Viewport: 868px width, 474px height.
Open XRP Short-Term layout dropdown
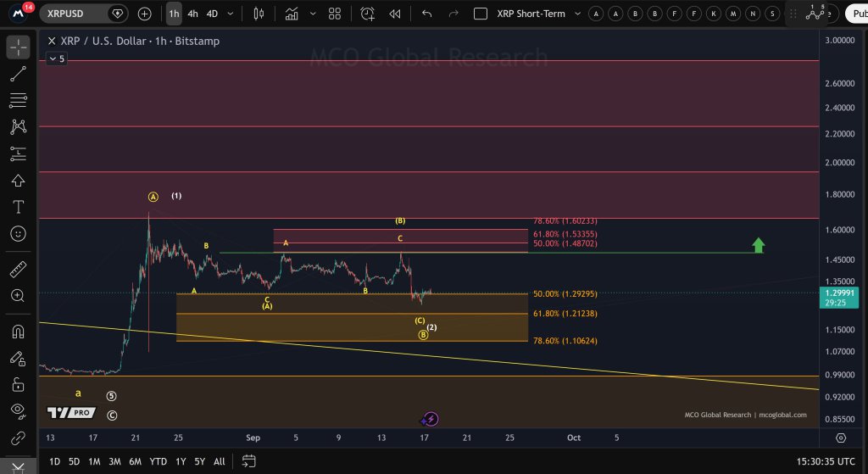[x=577, y=14]
